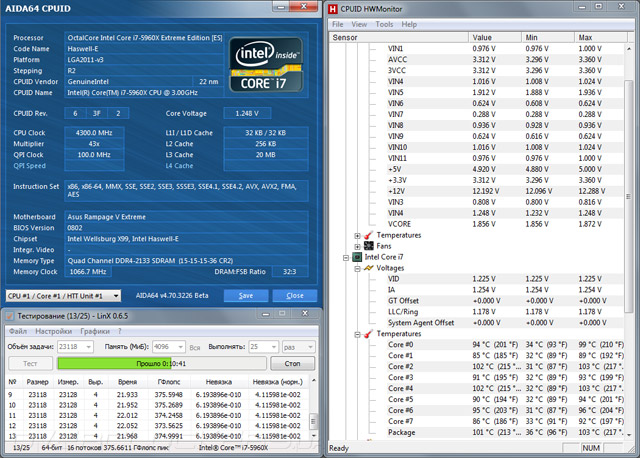This screenshot has height=458, width=640.
Task: Click the LinX title bar app icon
Action: [10, 316]
